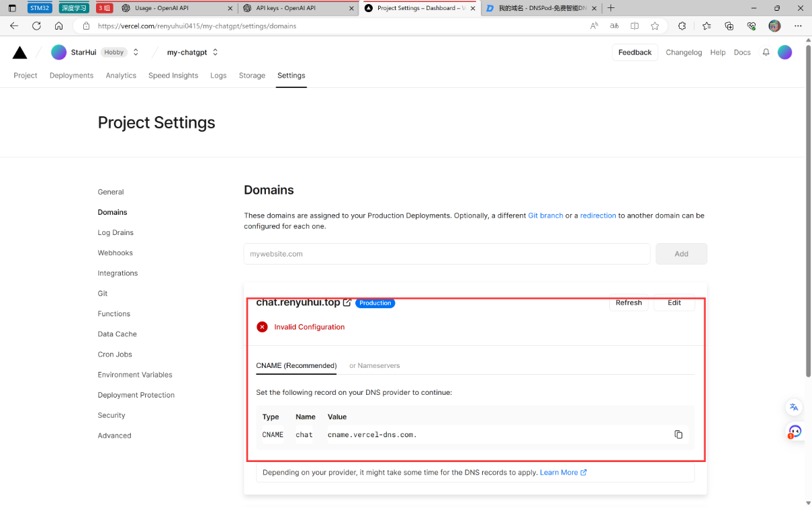This screenshot has height=507, width=812.
Task: Open Webhooks settings
Action: point(115,253)
